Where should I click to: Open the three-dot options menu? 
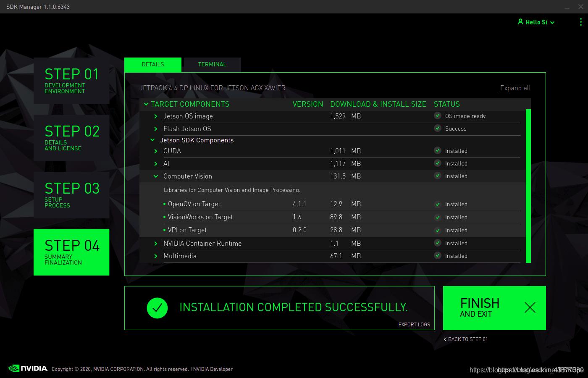click(x=581, y=22)
